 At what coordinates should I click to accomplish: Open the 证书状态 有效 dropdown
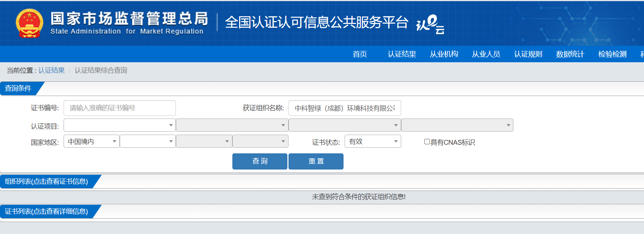coord(373,141)
